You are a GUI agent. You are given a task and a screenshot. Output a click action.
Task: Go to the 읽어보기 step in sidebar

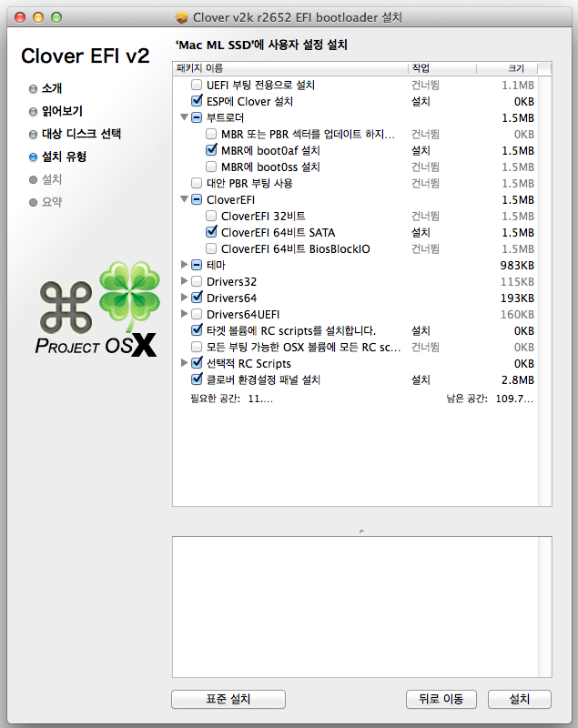tap(62, 111)
